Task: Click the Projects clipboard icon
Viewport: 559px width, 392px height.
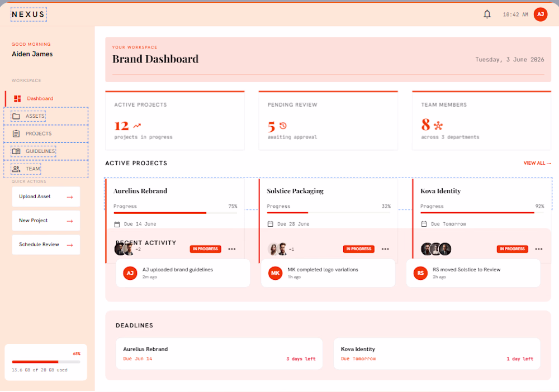Action: click(16, 133)
